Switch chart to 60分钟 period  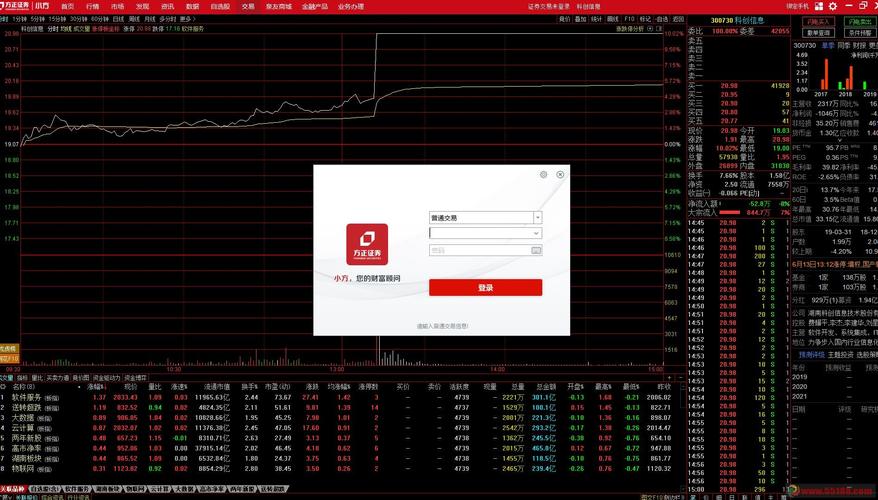coord(100,19)
